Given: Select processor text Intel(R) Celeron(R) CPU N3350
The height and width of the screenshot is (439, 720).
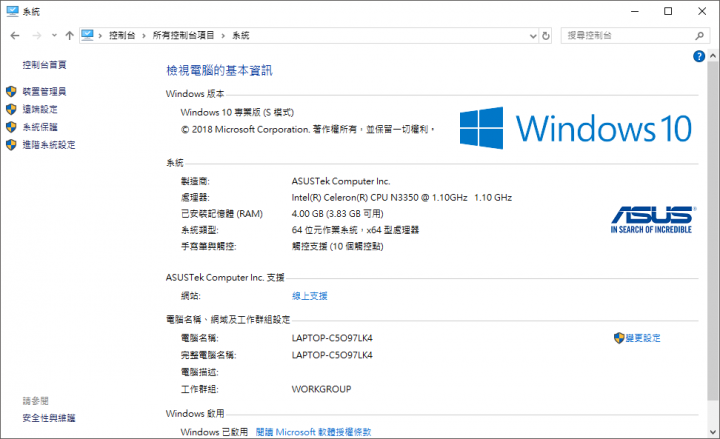Looking at the screenshot, I should (x=355, y=198).
